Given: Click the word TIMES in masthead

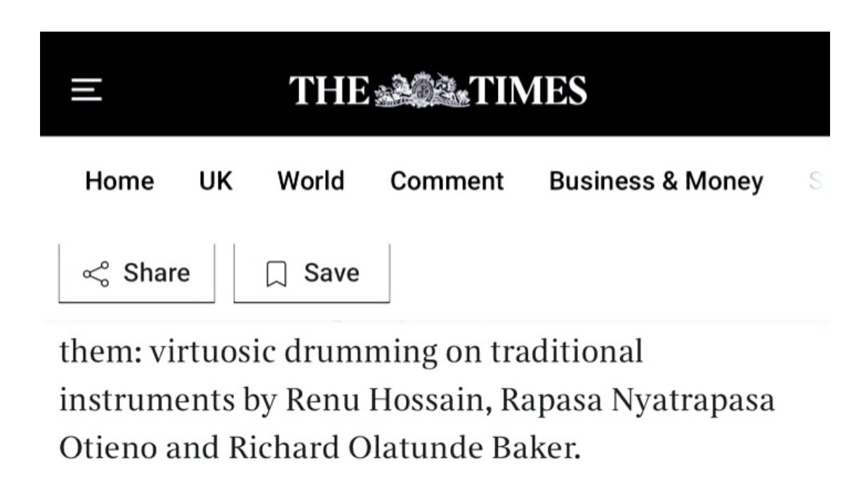Looking at the screenshot, I should click(527, 91).
